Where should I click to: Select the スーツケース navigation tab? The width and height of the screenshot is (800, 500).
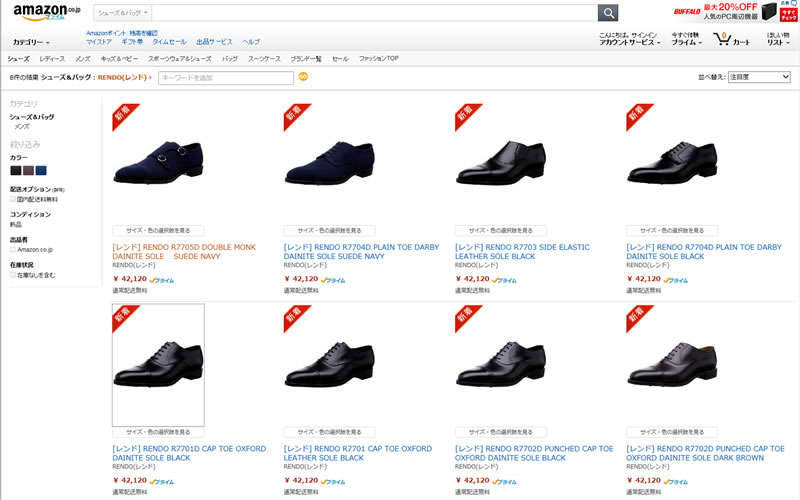point(264,59)
